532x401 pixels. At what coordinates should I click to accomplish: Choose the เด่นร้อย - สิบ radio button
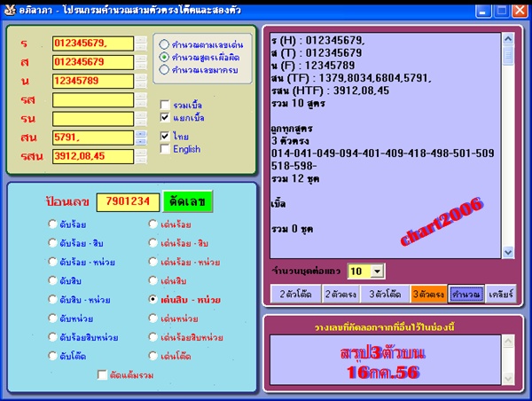(153, 243)
